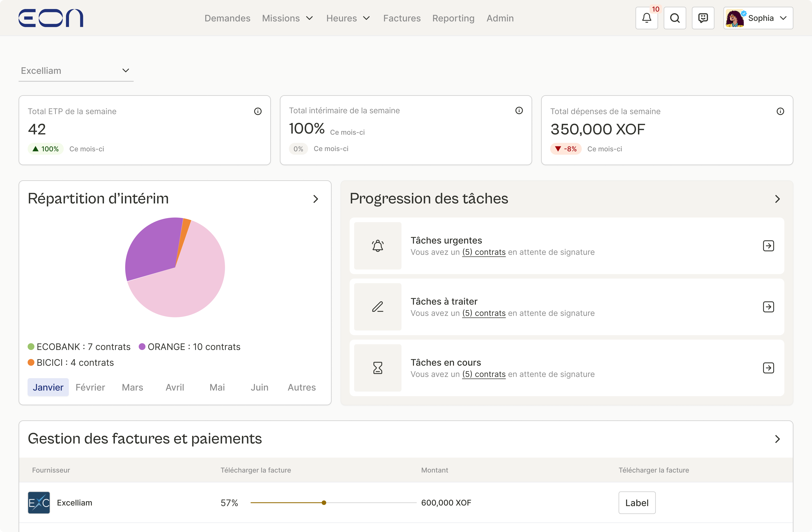Click the info icon on Total ETP card

click(258, 111)
